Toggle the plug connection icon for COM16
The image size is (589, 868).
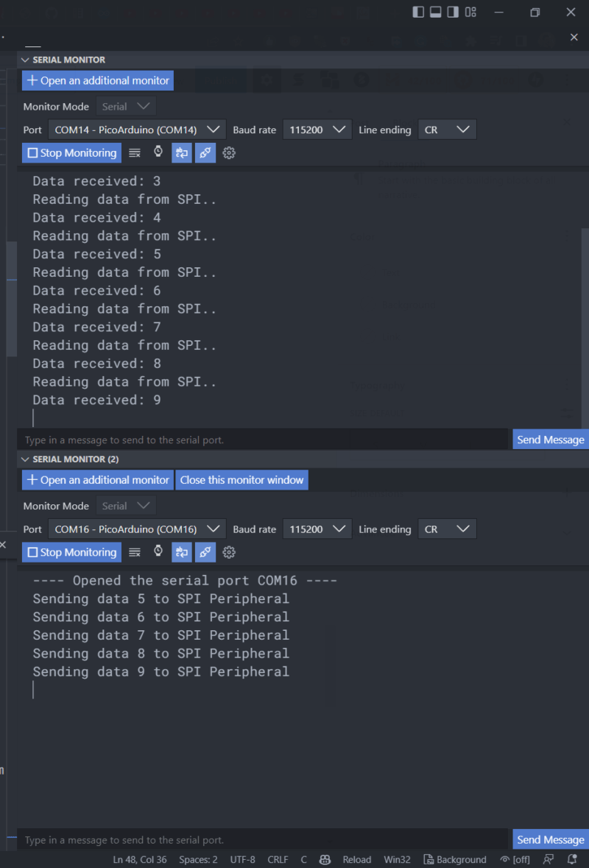pos(205,552)
